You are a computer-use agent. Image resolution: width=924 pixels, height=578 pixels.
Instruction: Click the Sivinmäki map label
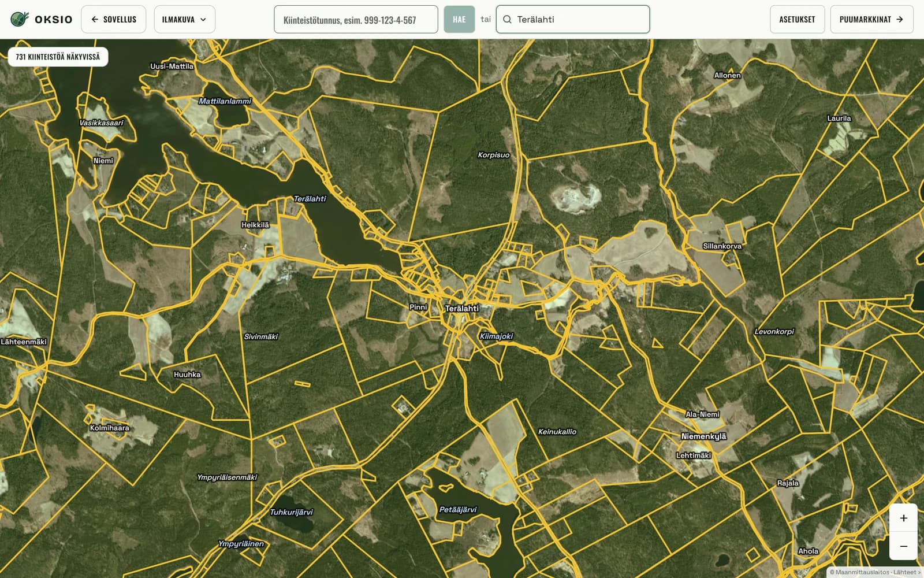click(x=261, y=336)
